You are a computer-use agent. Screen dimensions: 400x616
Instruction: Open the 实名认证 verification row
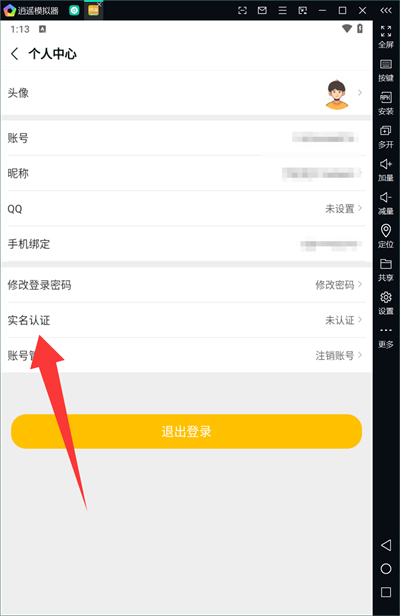(x=186, y=320)
